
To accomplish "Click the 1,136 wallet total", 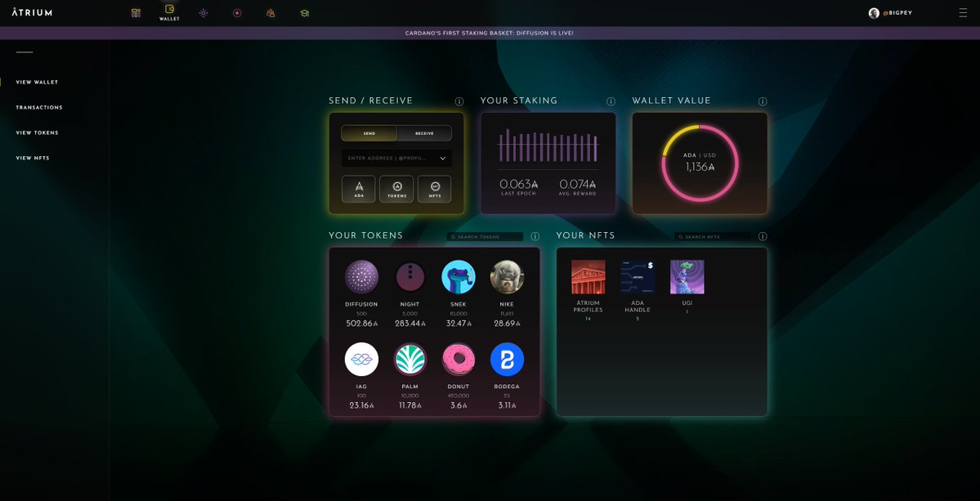I will pyautogui.click(x=700, y=167).
